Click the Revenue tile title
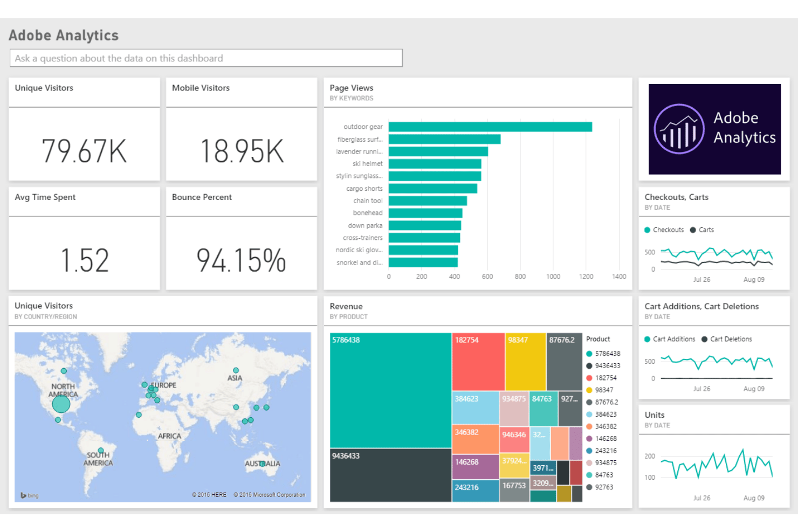Screen dimensions: 798x532 (x=346, y=306)
